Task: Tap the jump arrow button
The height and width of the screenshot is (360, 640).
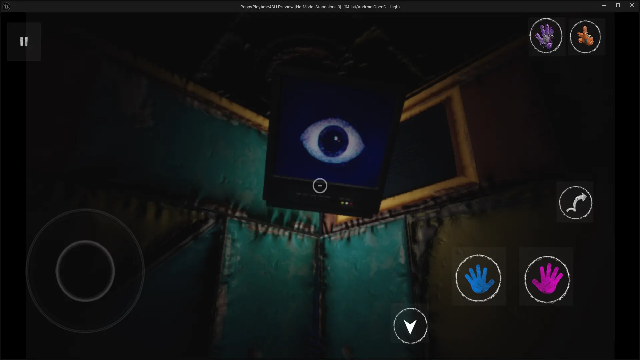Action: pos(576,202)
